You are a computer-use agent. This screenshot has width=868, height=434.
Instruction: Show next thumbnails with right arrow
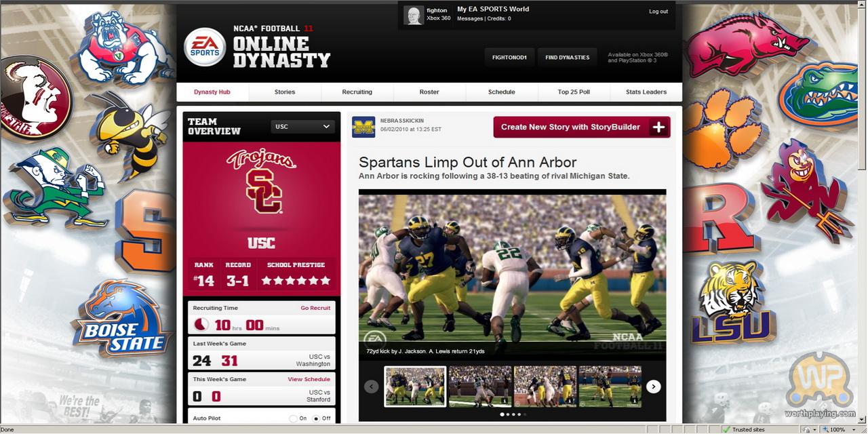pyautogui.click(x=653, y=387)
